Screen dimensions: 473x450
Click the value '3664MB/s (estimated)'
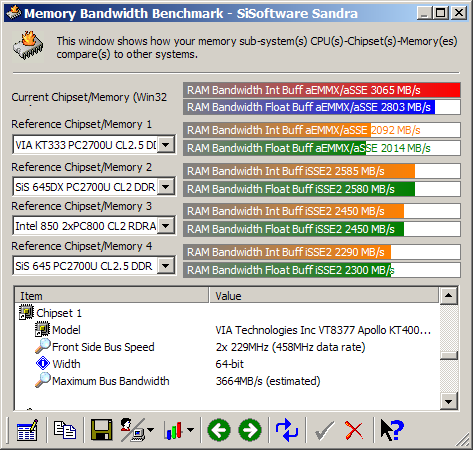click(x=268, y=381)
